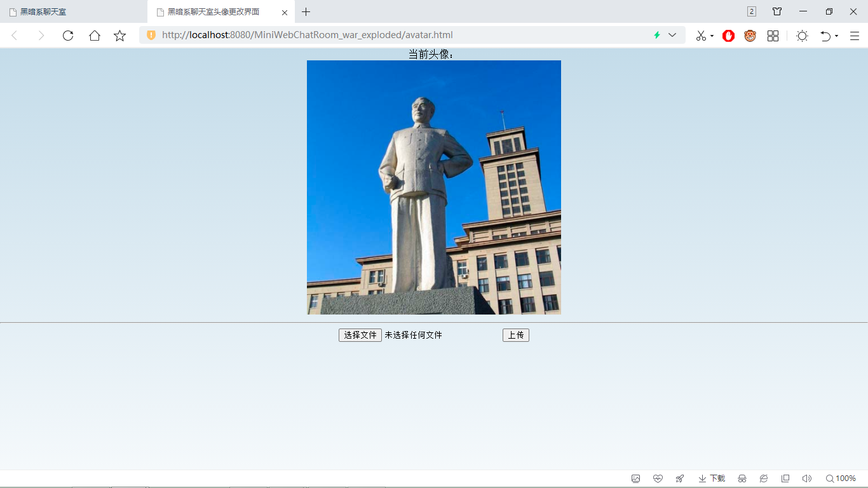Toggle the incognito glasses icon in status bar
Image resolution: width=868 pixels, height=488 pixels.
[742, 478]
